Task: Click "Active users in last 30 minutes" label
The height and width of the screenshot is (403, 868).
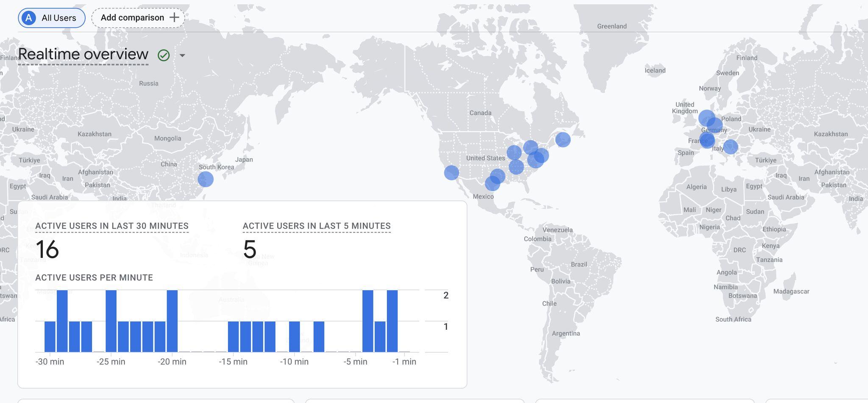Action: click(112, 226)
